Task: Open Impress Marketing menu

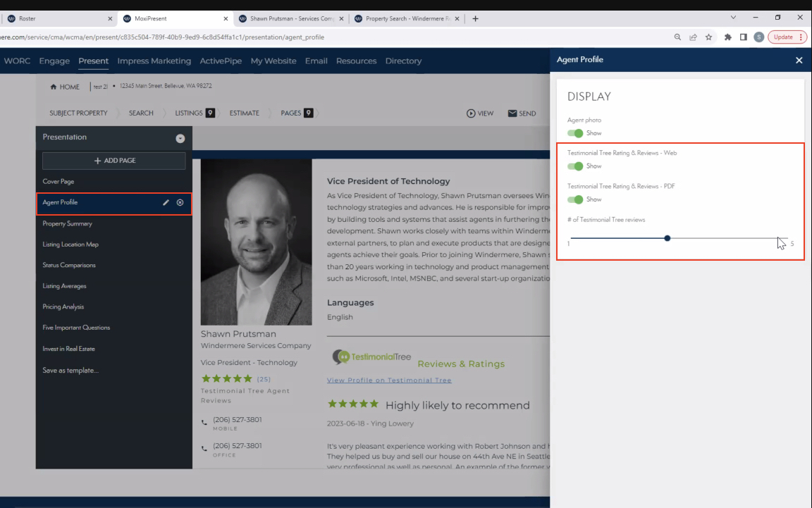Action: [x=154, y=61]
